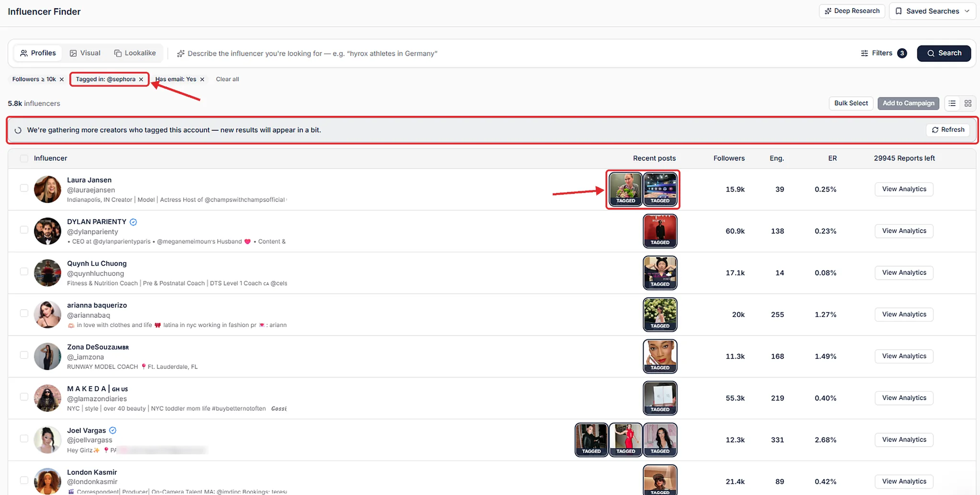This screenshot has height=495, width=980.
Task: Switch to list view layout icon
Action: (x=952, y=103)
